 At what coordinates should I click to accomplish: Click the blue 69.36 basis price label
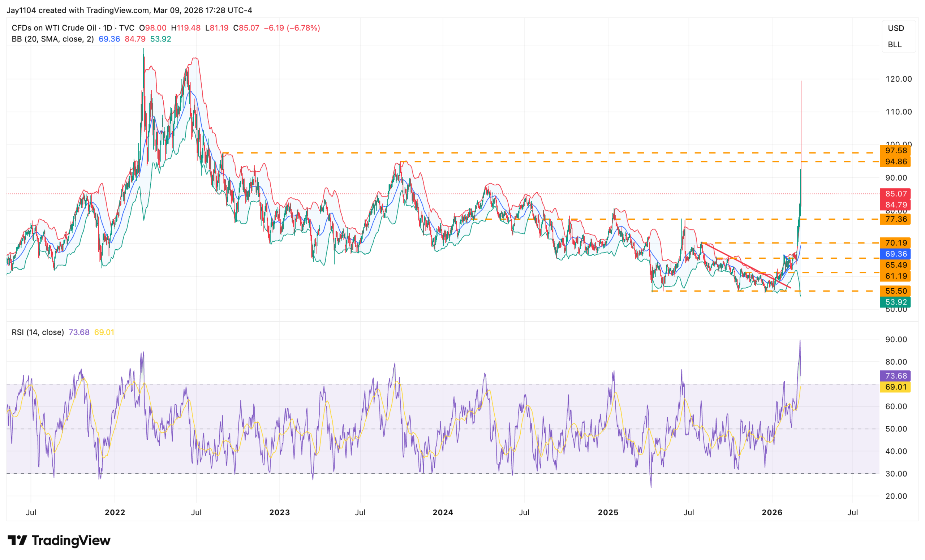pos(895,254)
